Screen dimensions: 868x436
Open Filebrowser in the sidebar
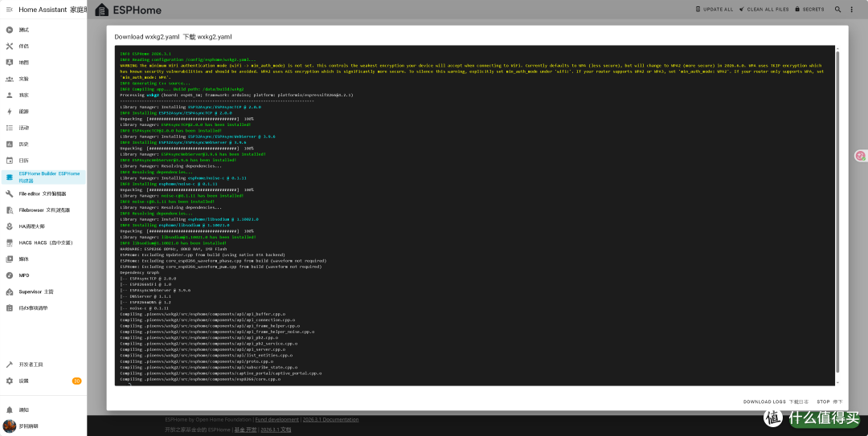[43, 210]
